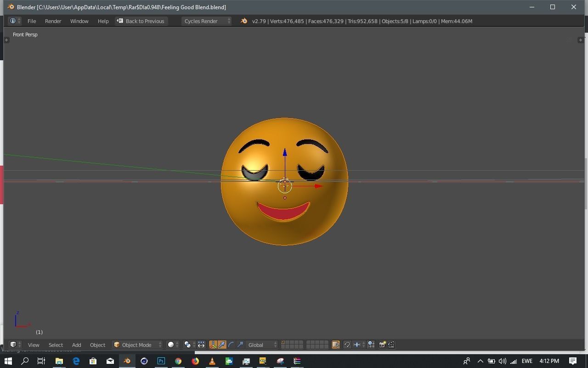Open the viewport shading selector
Image resolution: width=588 pixels, height=368 pixels.
click(173, 345)
